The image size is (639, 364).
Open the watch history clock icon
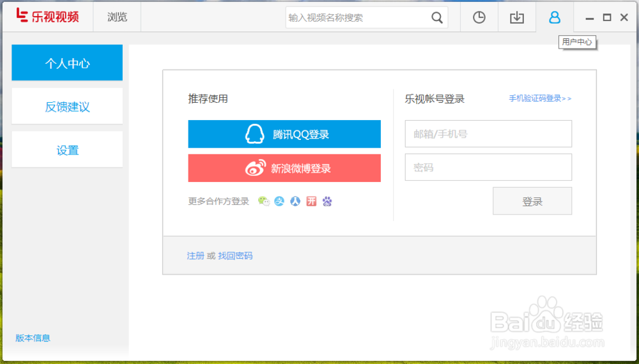pos(479,17)
